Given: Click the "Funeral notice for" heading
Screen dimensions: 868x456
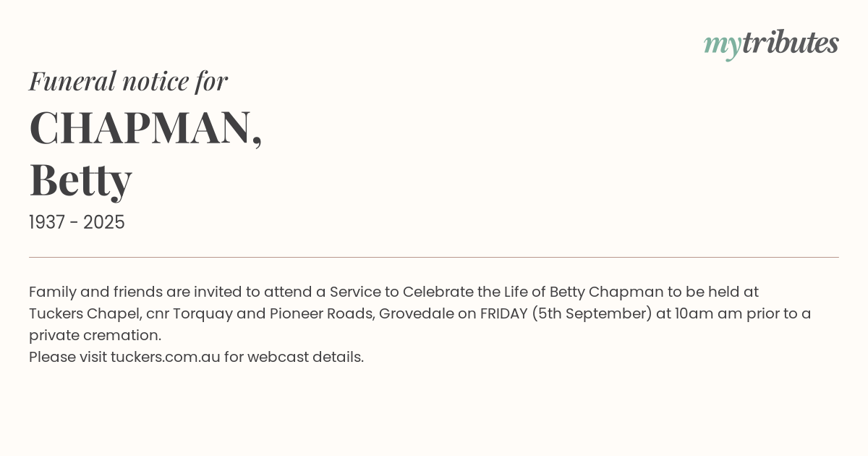Looking at the screenshot, I should tap(128, 81).
